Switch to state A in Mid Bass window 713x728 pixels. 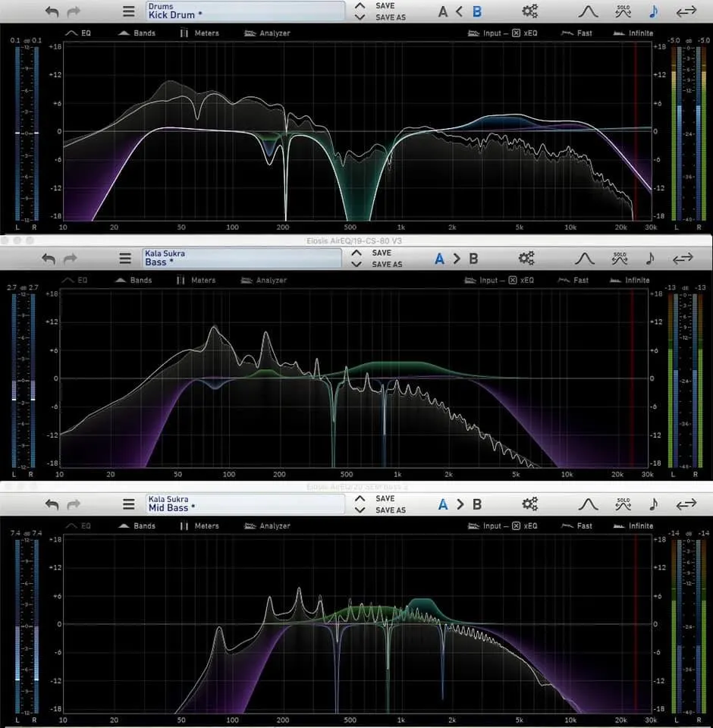coord(443,504)
